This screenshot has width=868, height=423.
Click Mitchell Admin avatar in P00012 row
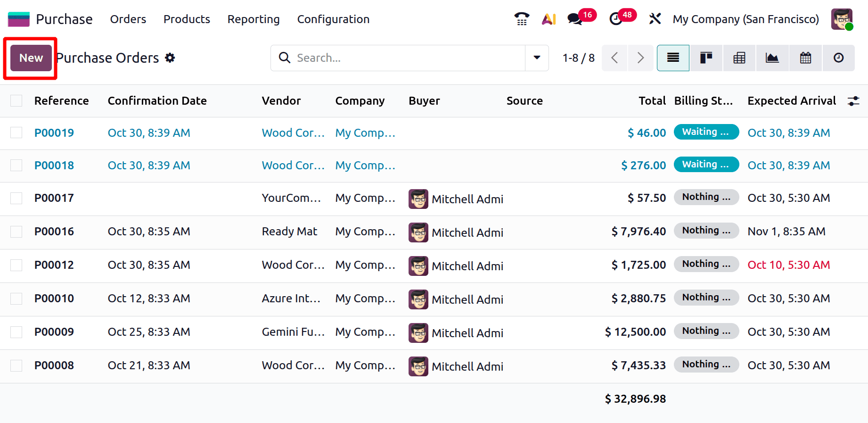[418, 266]
